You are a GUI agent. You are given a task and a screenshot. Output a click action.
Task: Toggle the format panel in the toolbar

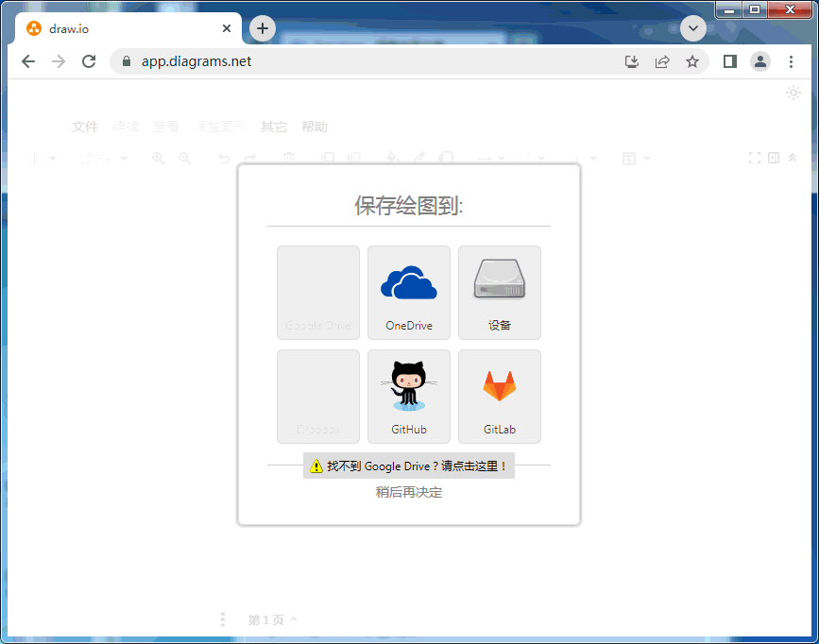[x=774, y=158]
